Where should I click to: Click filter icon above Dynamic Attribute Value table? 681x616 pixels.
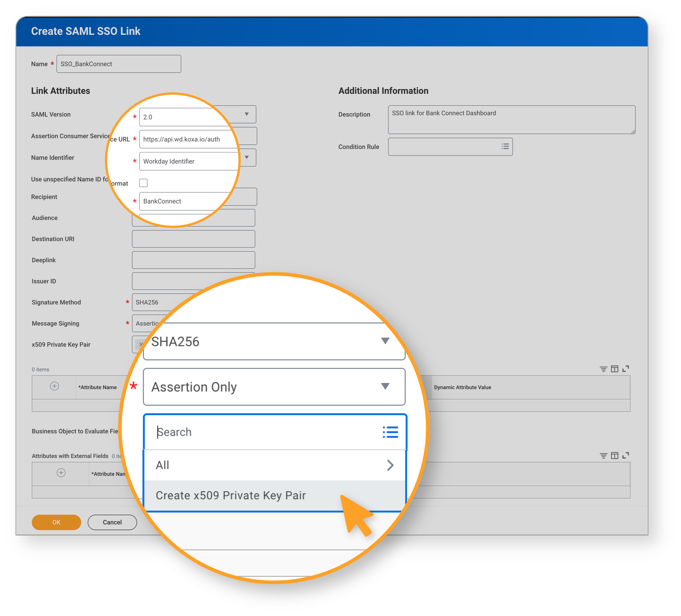(603, 369)
